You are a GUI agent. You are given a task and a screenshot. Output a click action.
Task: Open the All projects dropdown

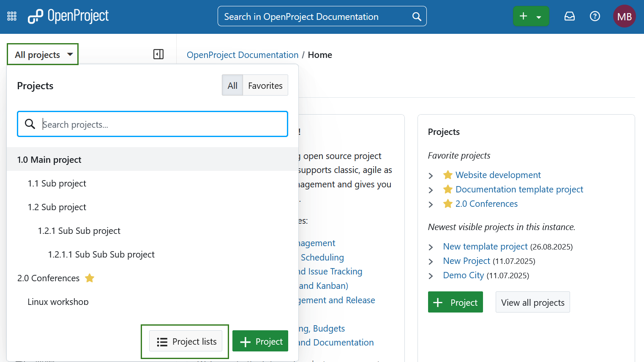click(42, 54)
